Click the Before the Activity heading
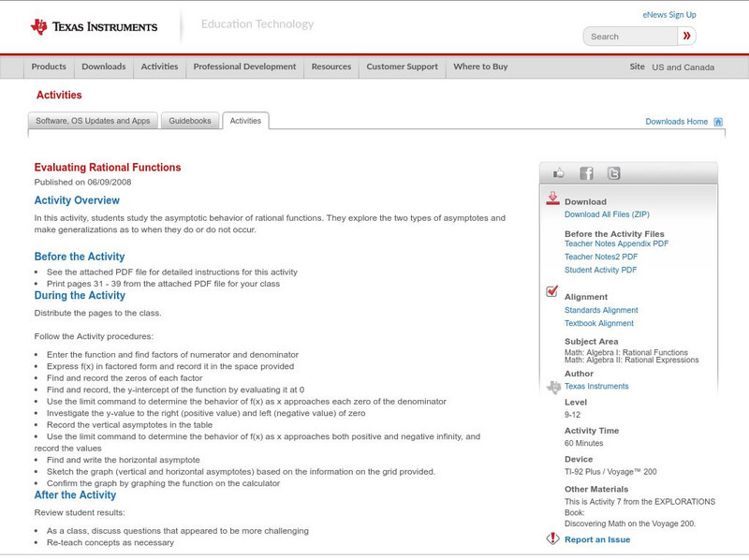 point(80,257)
